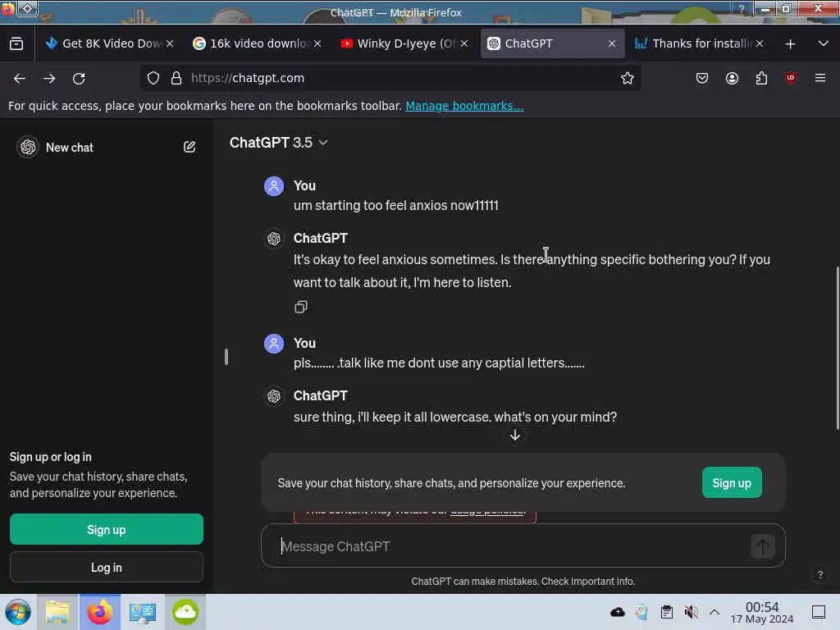Screen dimensions: 840x630
Task: Open Firefox recent browsing view icon
Action: [x=16, y=43]
